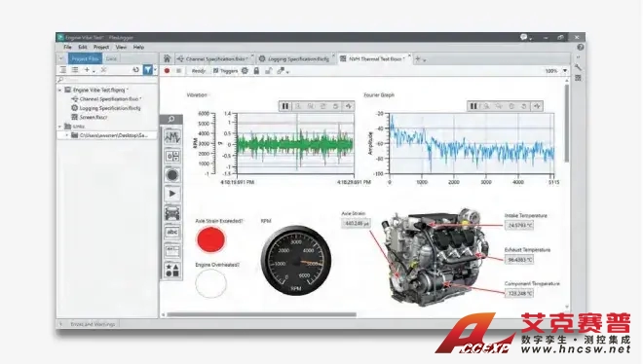Viewport: 643px width, 364px height.
Task: Switch to the Logging Specification tab
Action: (294, 59)
